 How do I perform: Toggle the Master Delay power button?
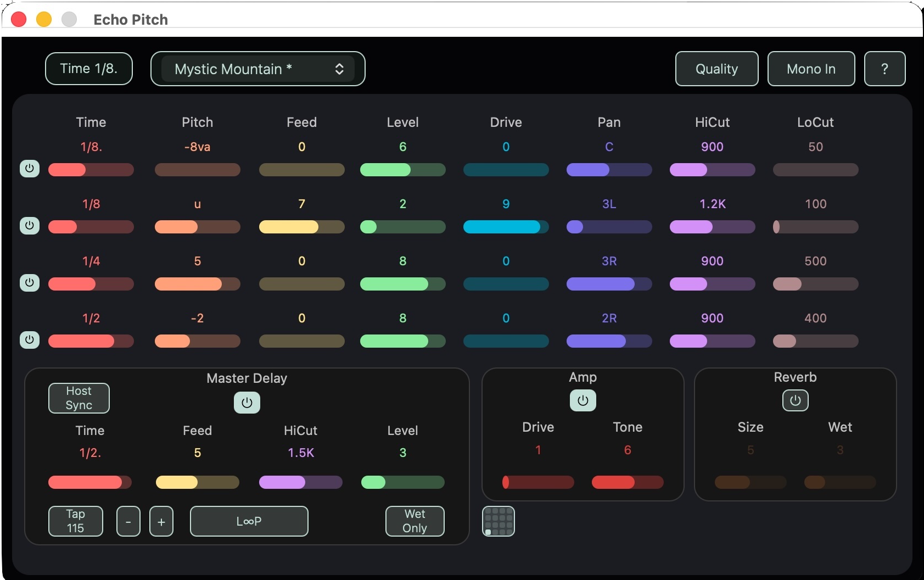tap(247, 403)
